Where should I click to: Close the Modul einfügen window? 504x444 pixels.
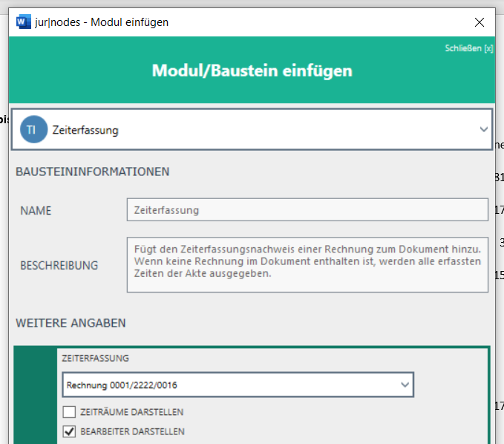pos(479,22)
